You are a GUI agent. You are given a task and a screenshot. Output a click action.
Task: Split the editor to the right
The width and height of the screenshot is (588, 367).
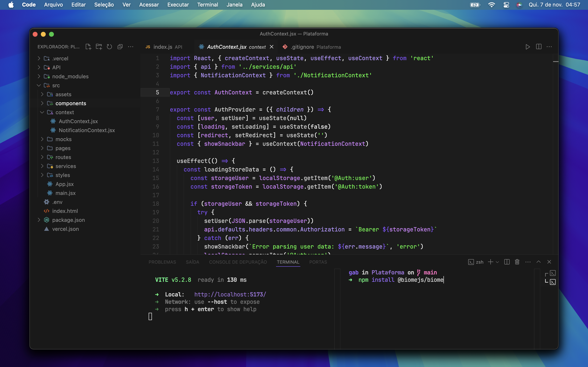(x=538, y=47)
